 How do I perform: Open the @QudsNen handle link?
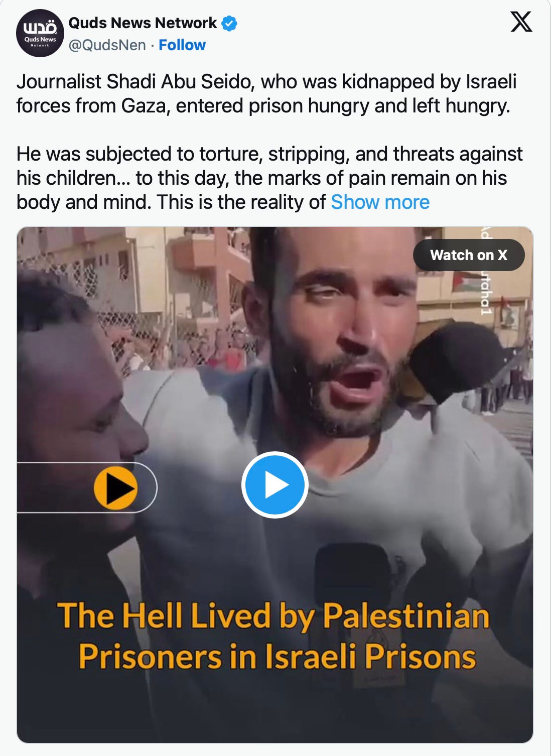point(107,45)
